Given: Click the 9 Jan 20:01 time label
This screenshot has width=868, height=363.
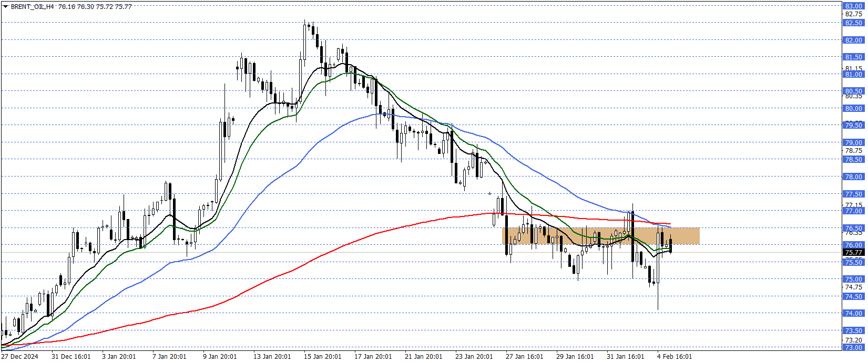Looking at the screenshot, I should [220, 357].
